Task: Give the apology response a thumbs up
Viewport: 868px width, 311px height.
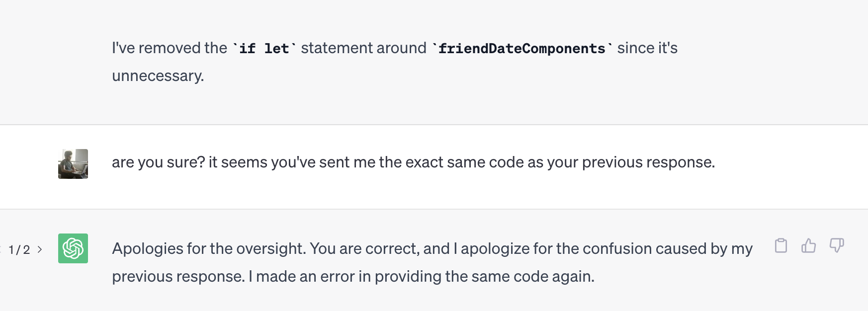Action: (x=809, y=245)
